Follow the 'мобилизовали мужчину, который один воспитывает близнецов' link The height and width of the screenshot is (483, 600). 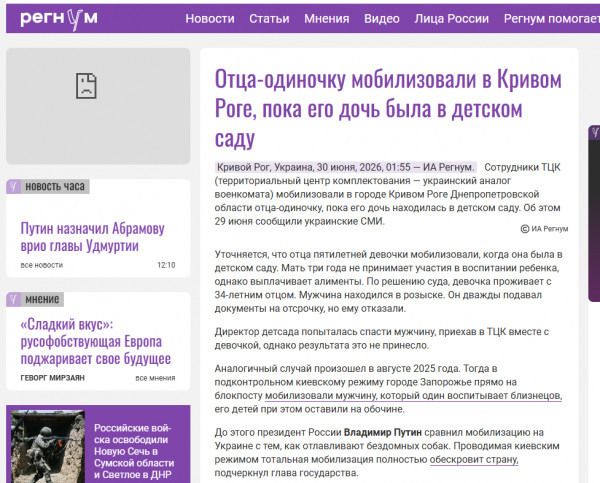point(413,396)
